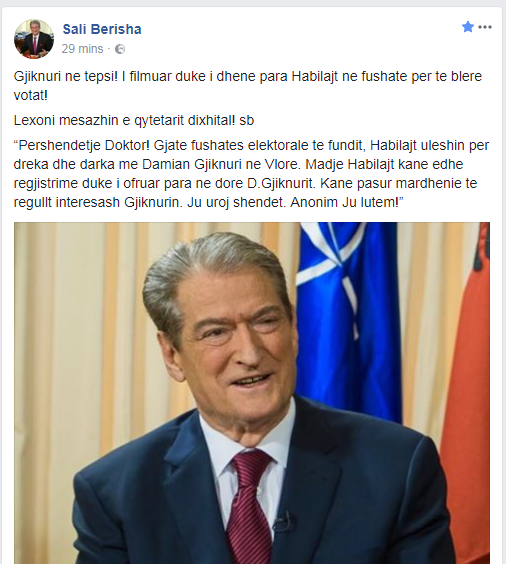Screen dimensions: 506x564
Task: Click the "Lexoni mesazhin e qytetarit dixhital!" line
Action: (124, 120)
